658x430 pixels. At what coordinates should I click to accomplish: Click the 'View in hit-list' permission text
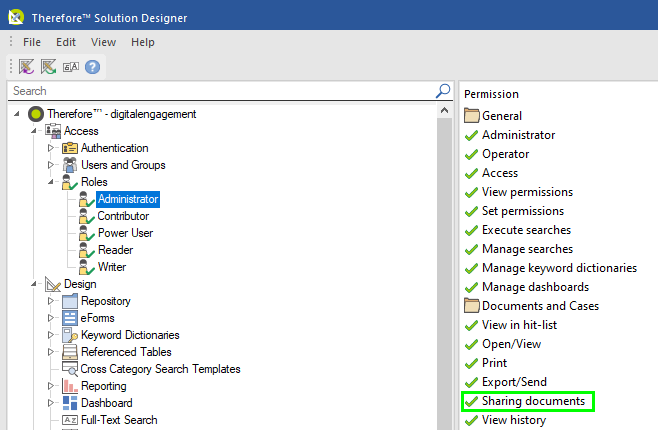tap(520, 325)
